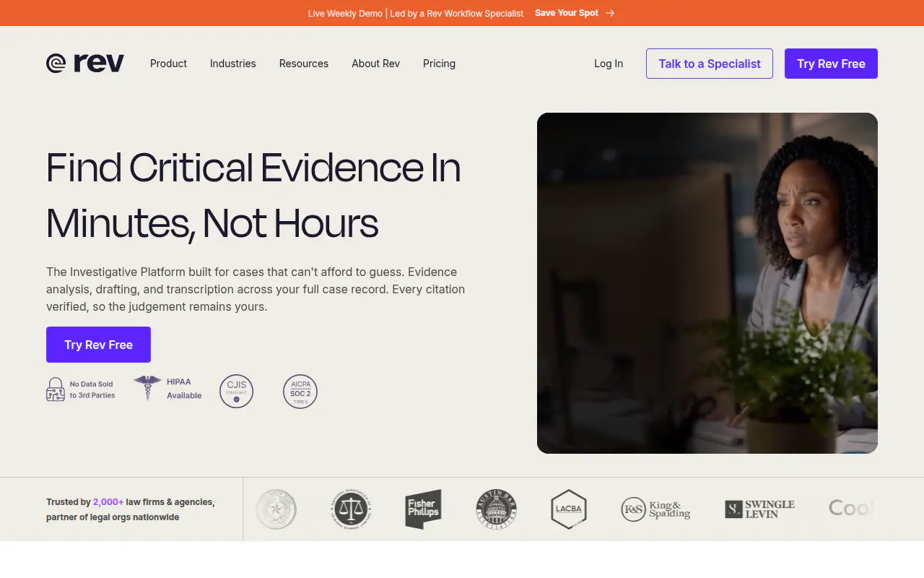Click the AICPA SOC 2 badge

[x=300, y=391]
